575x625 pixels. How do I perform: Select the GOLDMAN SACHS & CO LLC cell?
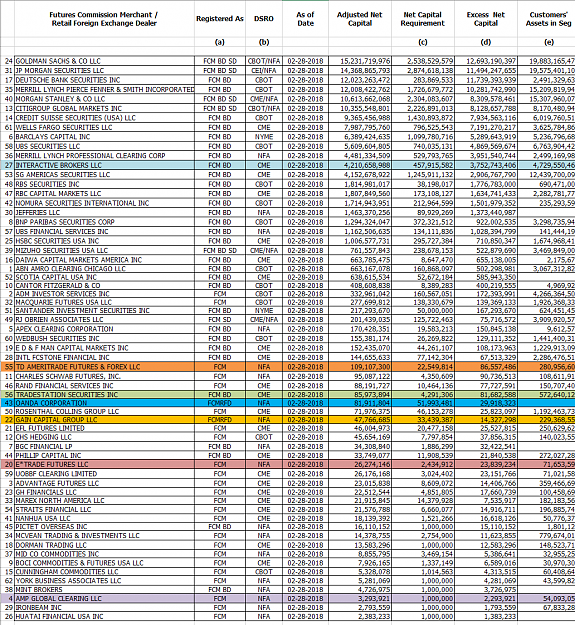tap(104, 61)
